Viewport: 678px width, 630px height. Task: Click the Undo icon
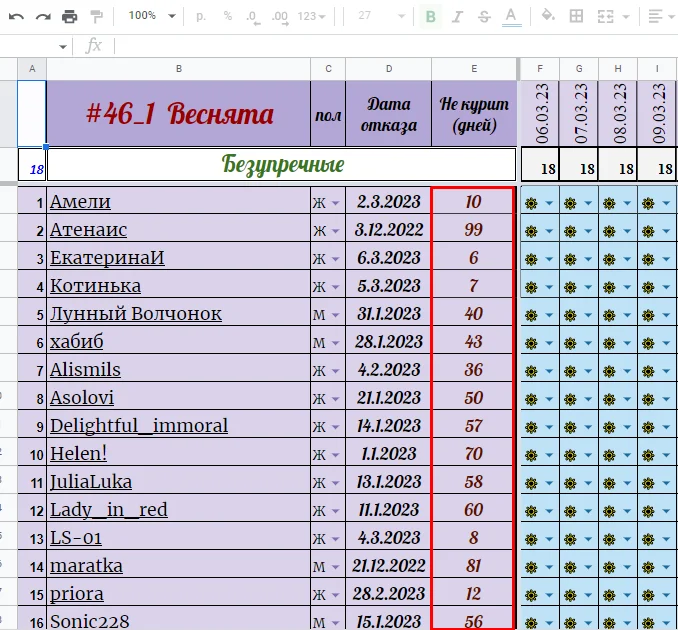[x=16, y=16]
